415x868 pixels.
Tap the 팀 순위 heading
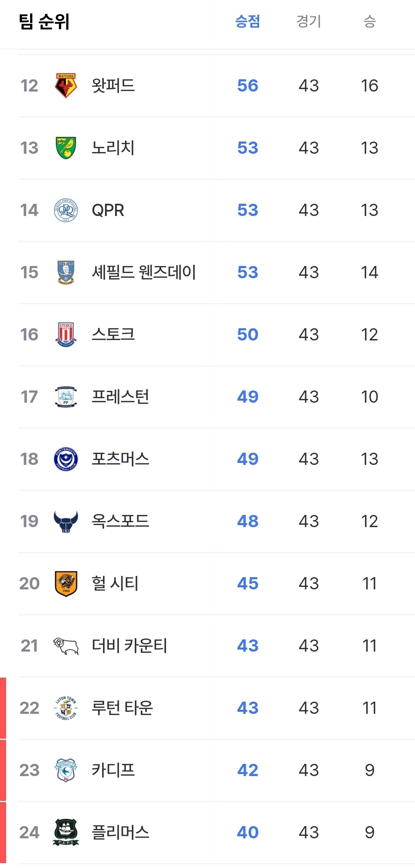(x=44, y=22)
